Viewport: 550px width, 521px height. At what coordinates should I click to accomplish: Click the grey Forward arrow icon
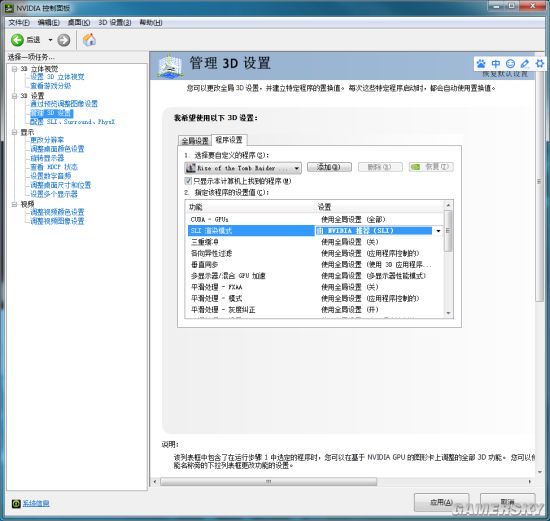pyautogui.click(x=63, y=40)
